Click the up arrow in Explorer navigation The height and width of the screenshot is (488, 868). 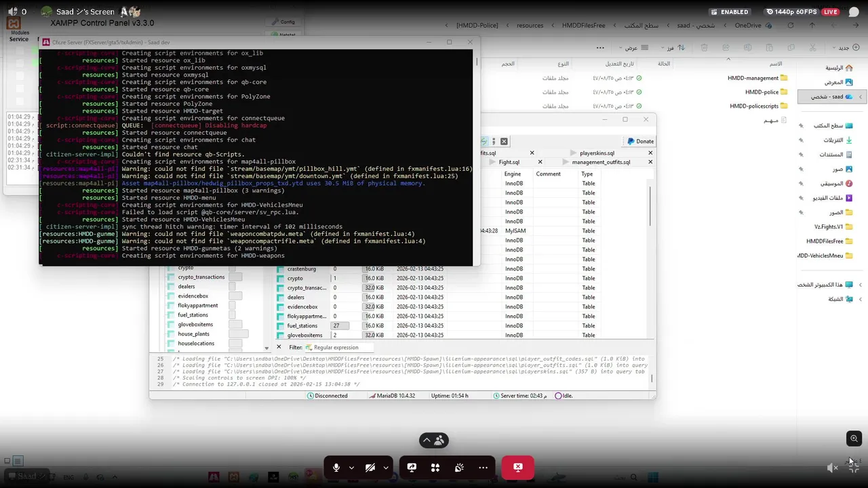812,25
